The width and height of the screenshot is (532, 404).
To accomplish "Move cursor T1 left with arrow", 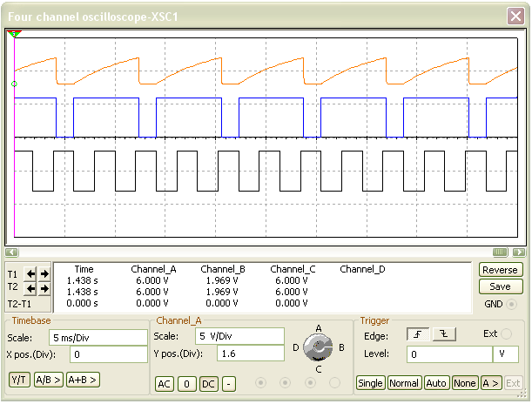I will pyautogui.click(x=30, y=273).
